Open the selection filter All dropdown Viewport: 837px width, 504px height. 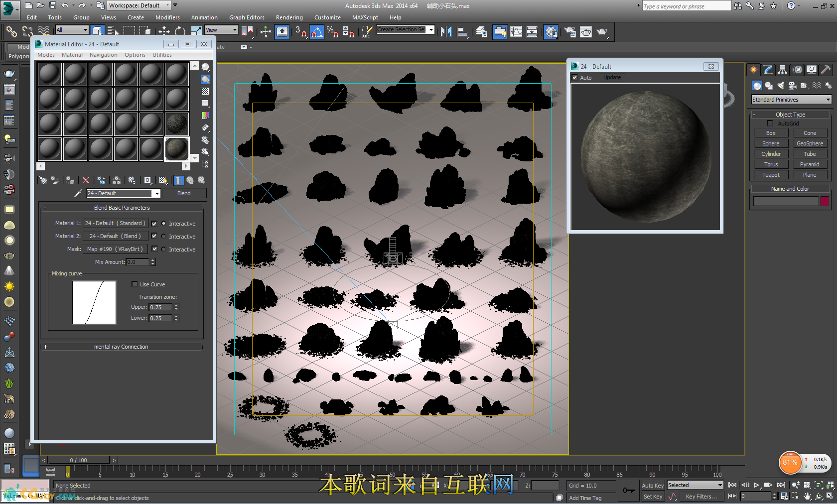click(72, 30)
